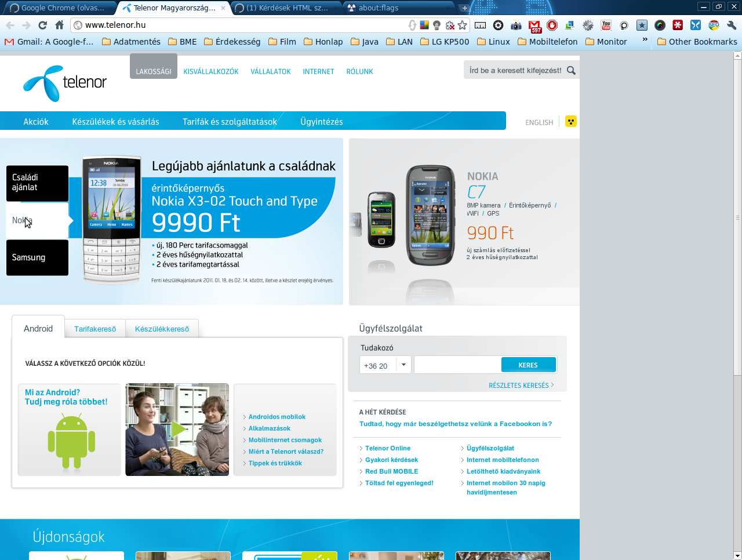Click the KERES search button
The width and height of the screenshot is (742, 560).
(528, 365)
